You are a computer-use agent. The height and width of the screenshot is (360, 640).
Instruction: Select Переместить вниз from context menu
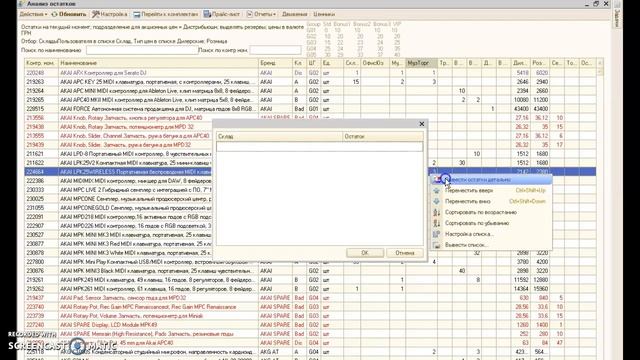(491, 202)
